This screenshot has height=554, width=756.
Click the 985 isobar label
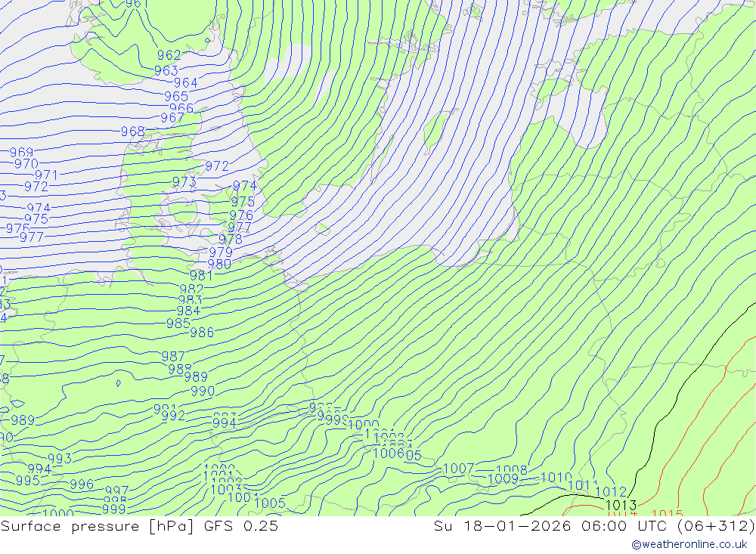(x=178, y=323)
